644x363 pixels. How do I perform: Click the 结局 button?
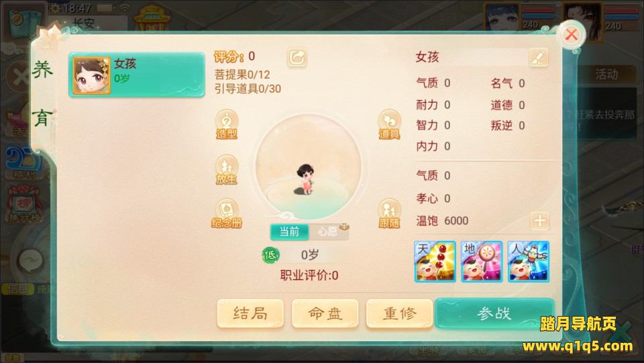click(250, 313)
